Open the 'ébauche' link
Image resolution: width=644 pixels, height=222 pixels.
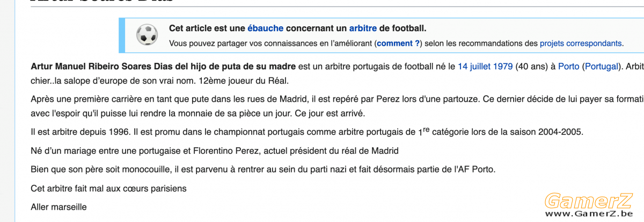[266, 28]
